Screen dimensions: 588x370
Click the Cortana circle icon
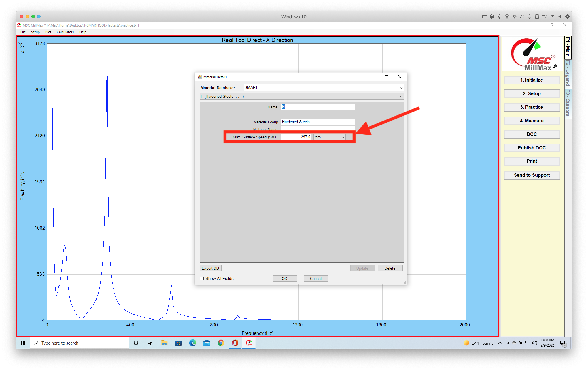click(136, 343)
